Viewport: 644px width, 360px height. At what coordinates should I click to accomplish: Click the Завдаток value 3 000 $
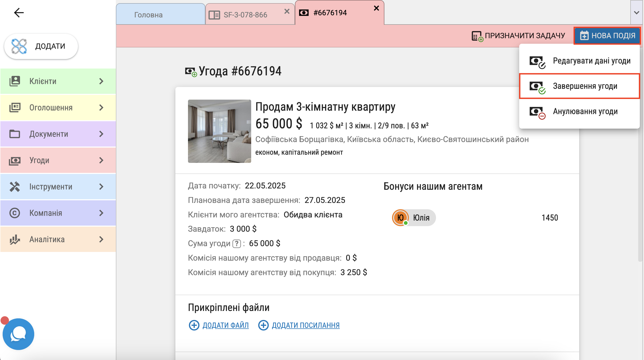(x=243, y=229)
